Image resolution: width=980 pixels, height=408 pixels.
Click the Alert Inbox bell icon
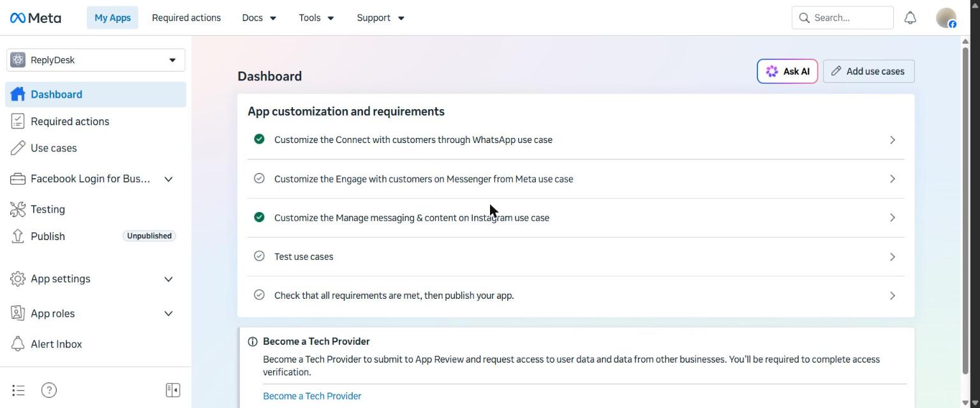coord(18,344)
